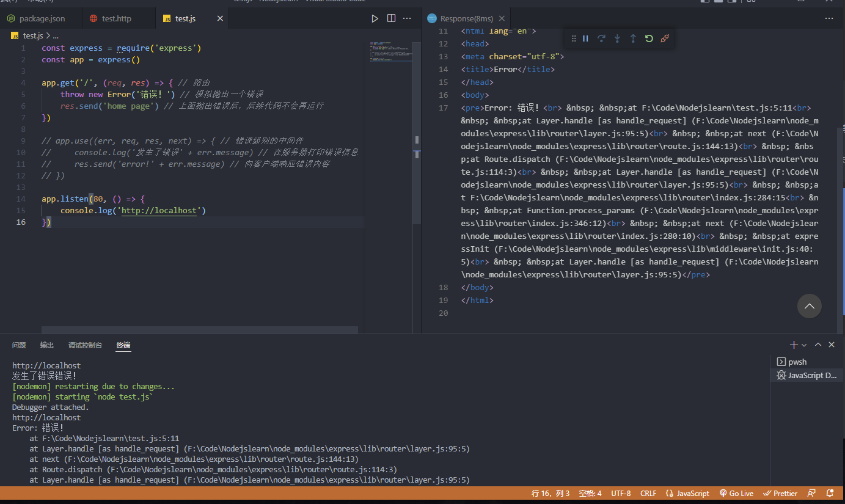Click cursor position 行 16, 列 3
Viewport: 845px width, 504px height.
click(x=551, y=494)
